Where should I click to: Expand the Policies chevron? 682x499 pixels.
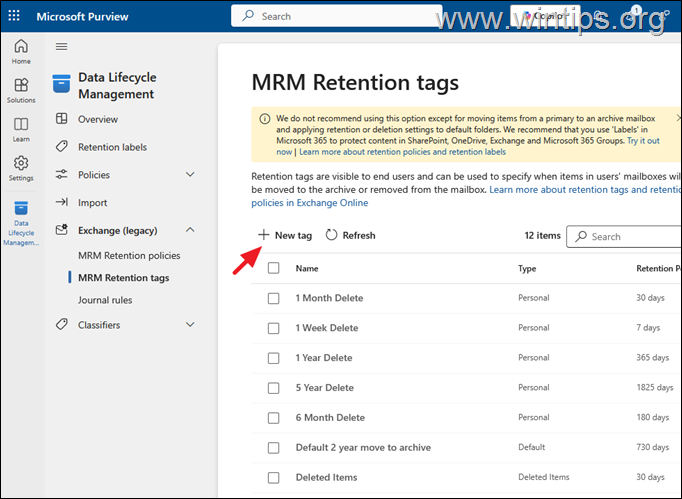point(190,175)
